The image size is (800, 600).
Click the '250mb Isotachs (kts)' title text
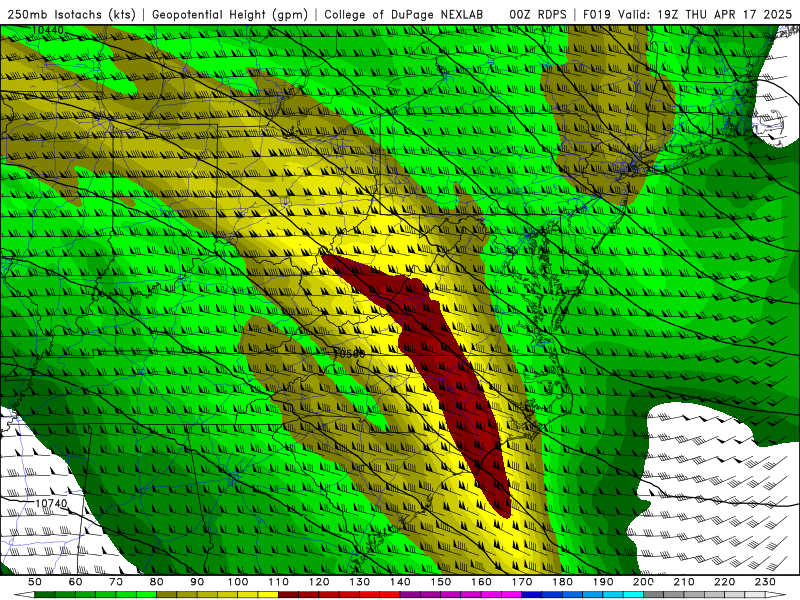tap(72, 15)
